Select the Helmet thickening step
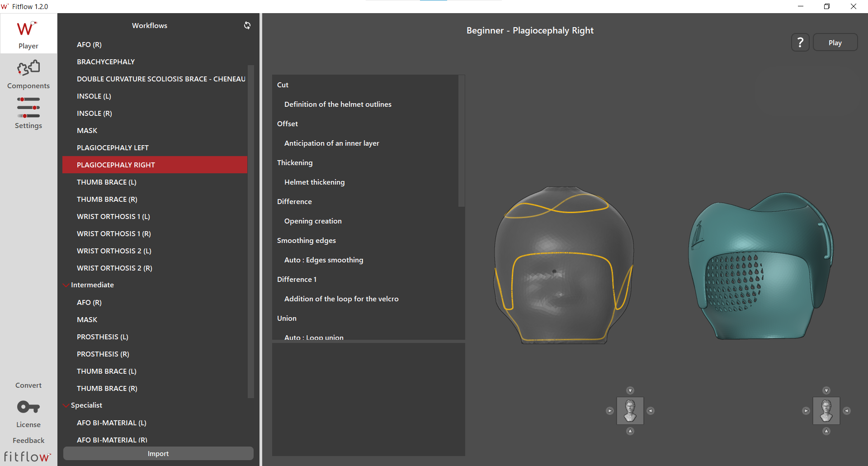Viewport: 868px width, 466px height. point(314,182)
